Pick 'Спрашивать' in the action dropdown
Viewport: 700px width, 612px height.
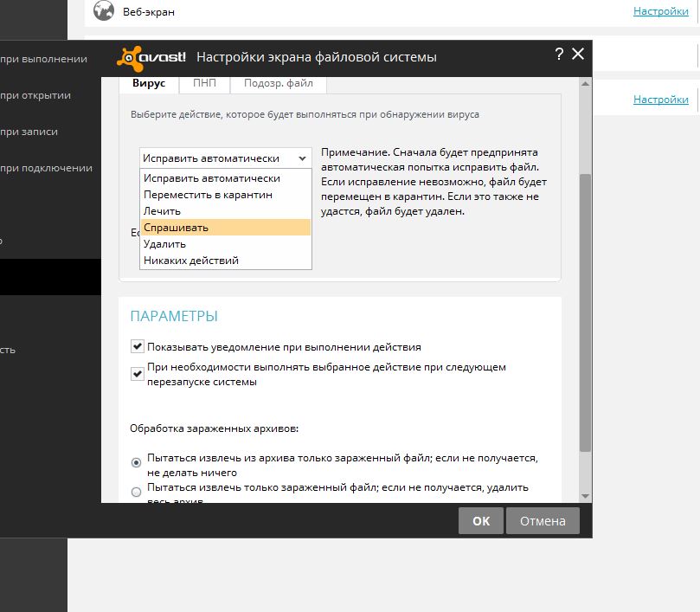[x=177, y=228]
